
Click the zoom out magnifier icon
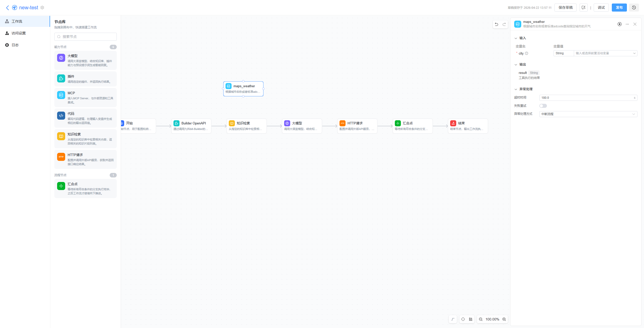[481, 319]
